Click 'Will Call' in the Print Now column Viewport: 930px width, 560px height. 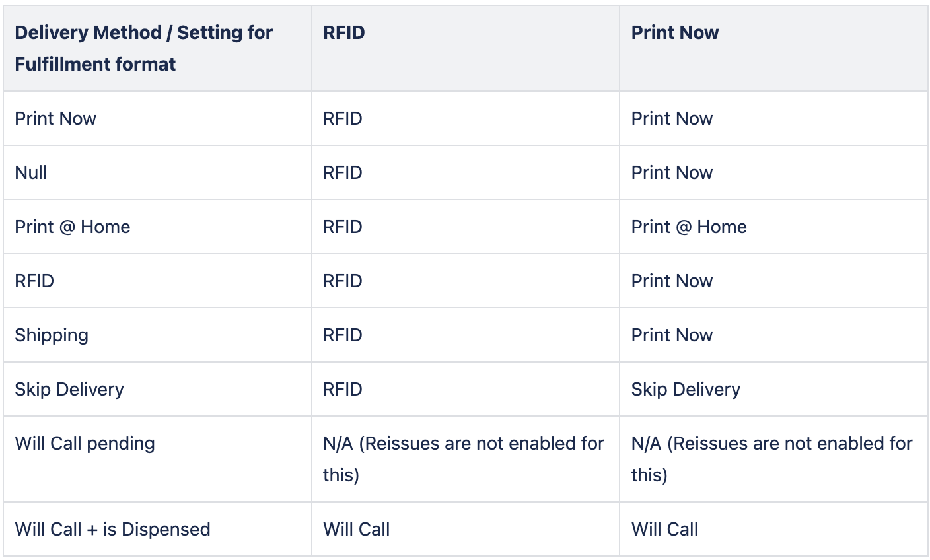tap(664, 529)
